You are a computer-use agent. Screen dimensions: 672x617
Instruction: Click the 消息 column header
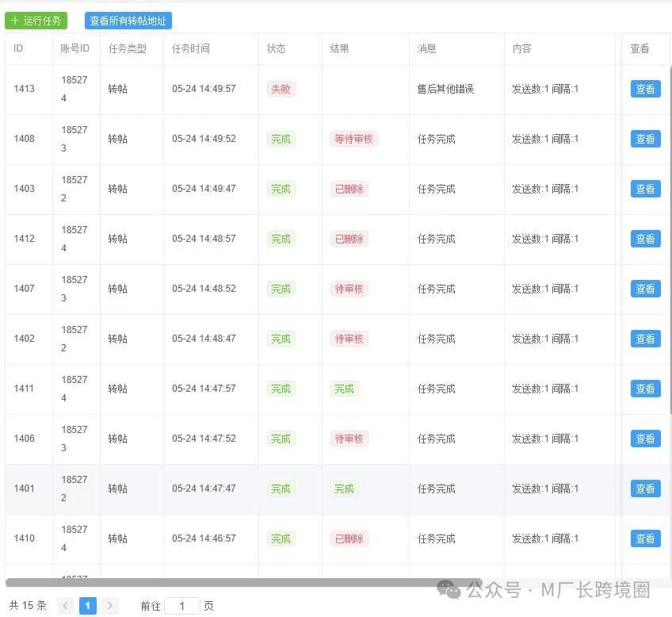pyautogui.click(x=427, y=48)
